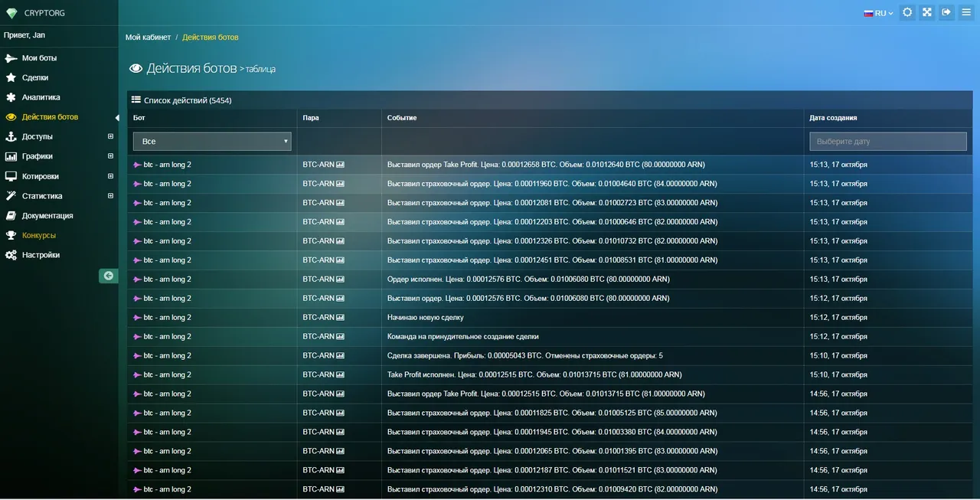Image resolution: width=980 pixels, height=500 pixels.
Task: Collapse sidebar via triangle next to 'Действия ботов'
Action: pos(117,117)
